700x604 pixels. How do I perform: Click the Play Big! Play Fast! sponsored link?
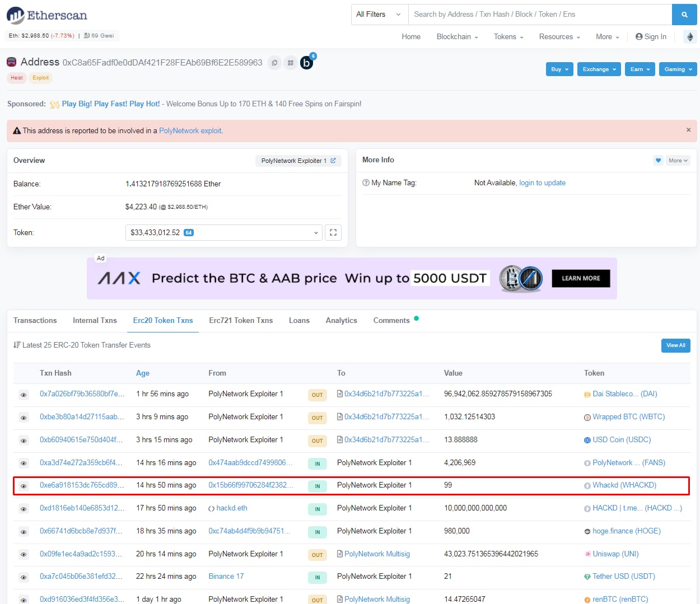[111, 104]
